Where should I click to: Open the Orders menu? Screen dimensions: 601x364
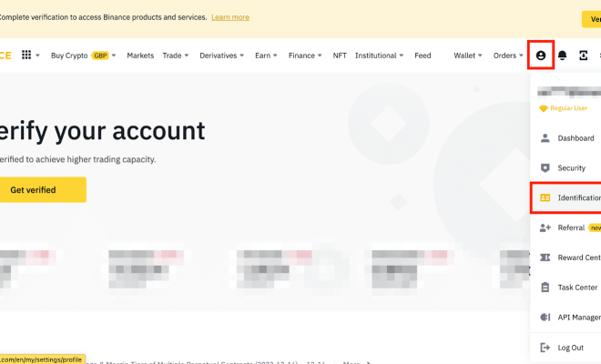(x=504, y=56)
